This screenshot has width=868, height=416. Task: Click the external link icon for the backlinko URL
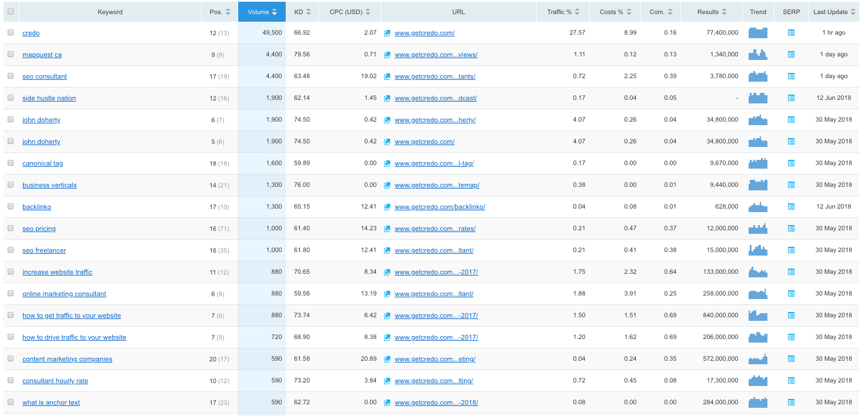[x=387, y=206]
